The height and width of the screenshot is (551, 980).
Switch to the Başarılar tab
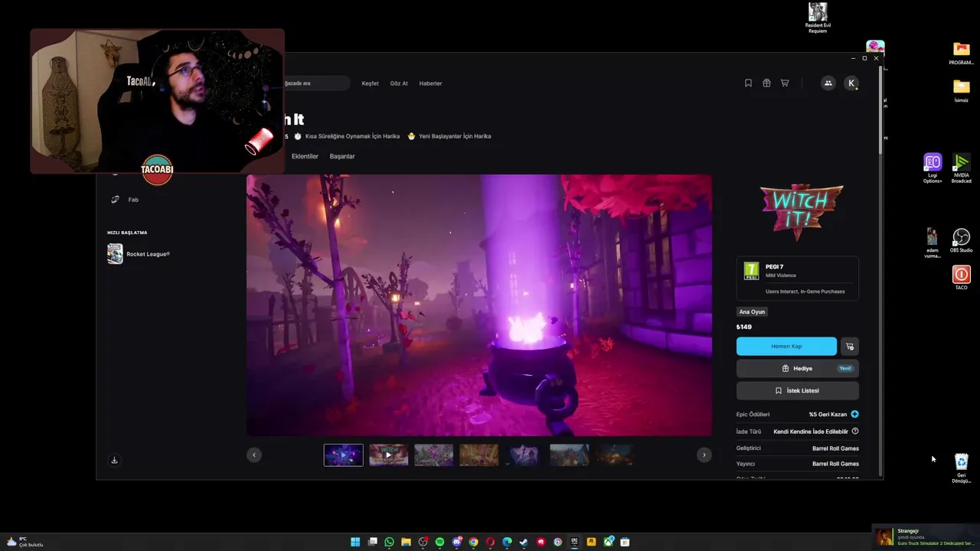click(342, 156)
